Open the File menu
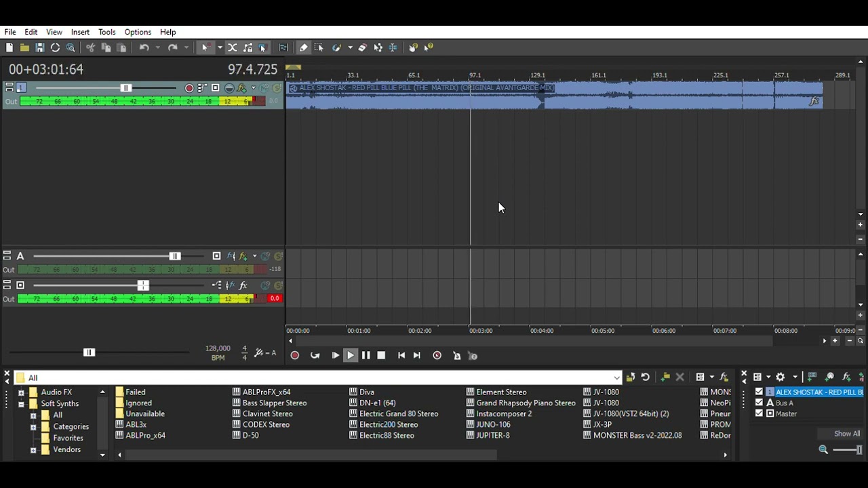 10,32
